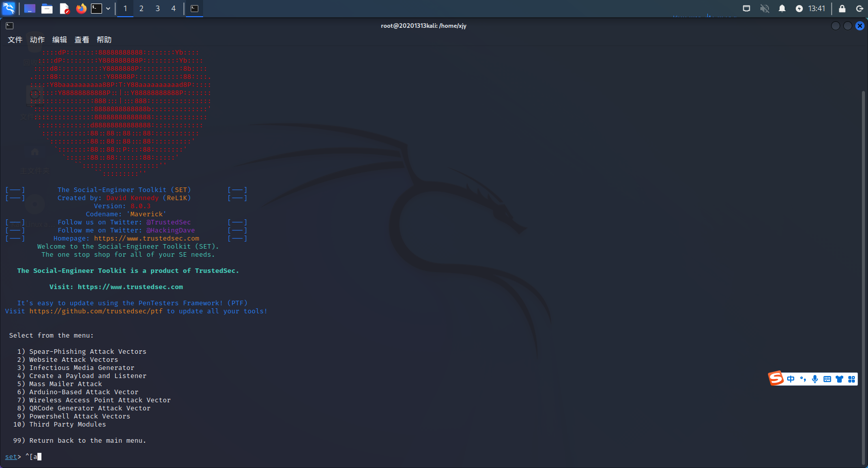Screen dimensions: 868x468
Task: Open the 查看 menu
Action: click(82, 40)
